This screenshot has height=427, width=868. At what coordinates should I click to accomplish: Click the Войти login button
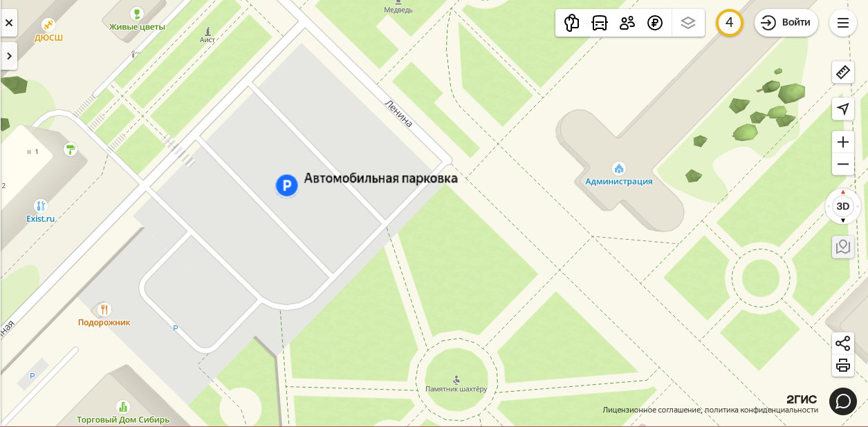pos(786,23)
